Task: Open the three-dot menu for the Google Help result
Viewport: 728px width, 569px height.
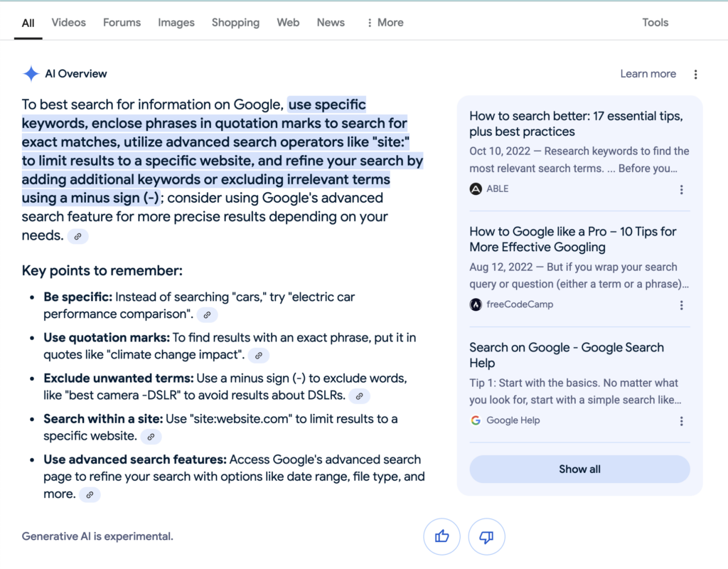Action: [681, 421]
